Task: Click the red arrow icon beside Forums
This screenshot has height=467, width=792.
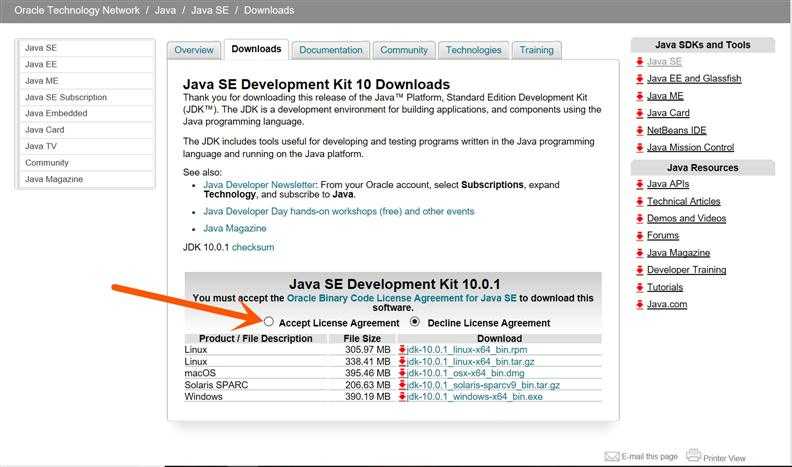Action: click(639, 236)
